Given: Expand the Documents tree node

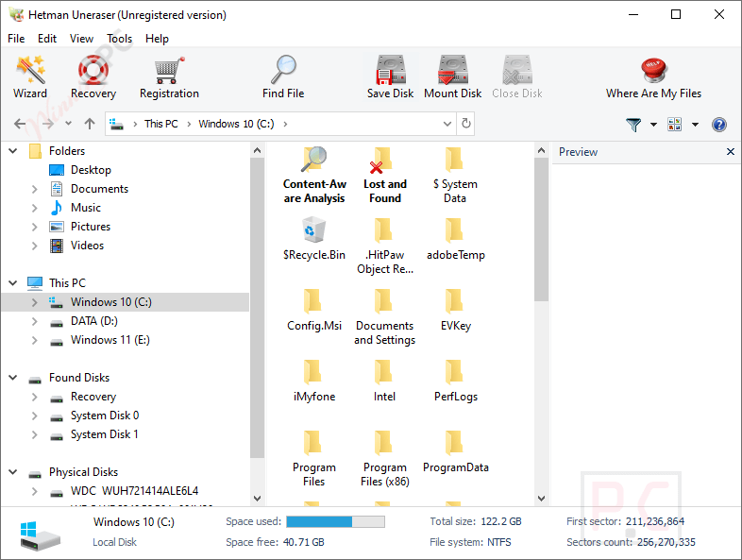Looking at the screenshot, I should click(x=35, y=189).
